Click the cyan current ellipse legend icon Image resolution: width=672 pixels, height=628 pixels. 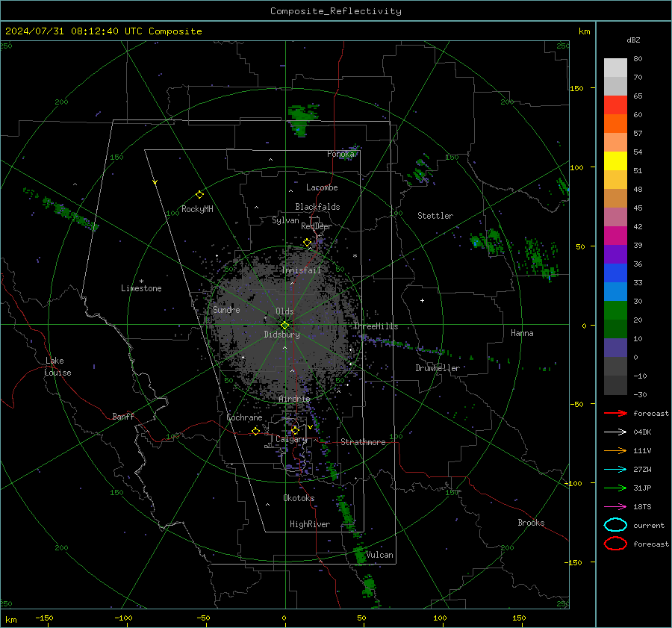[615, 525]
